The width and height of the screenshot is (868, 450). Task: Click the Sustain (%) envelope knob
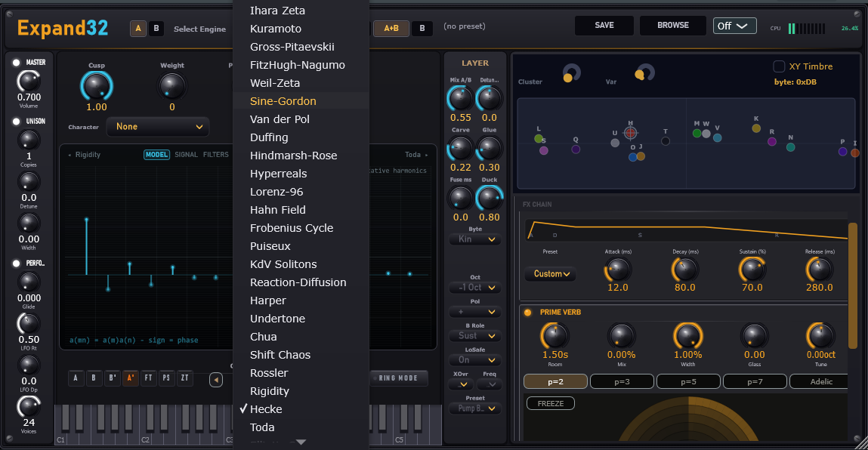752,270
